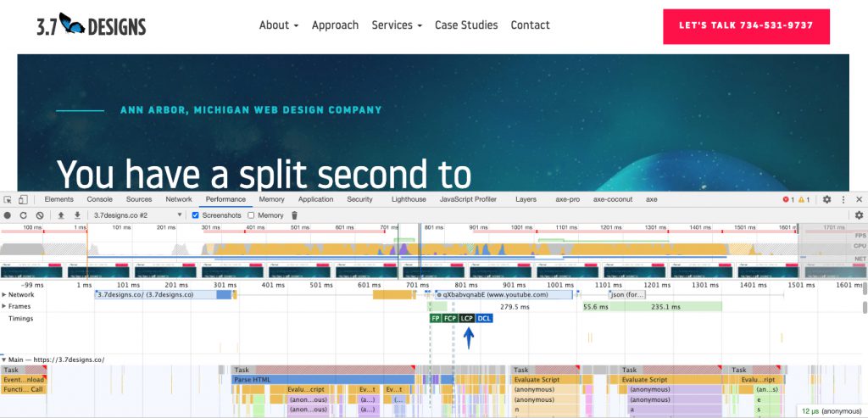Collapse the Main thread section
Screen dimensions: 868x418
coord(3,359)
